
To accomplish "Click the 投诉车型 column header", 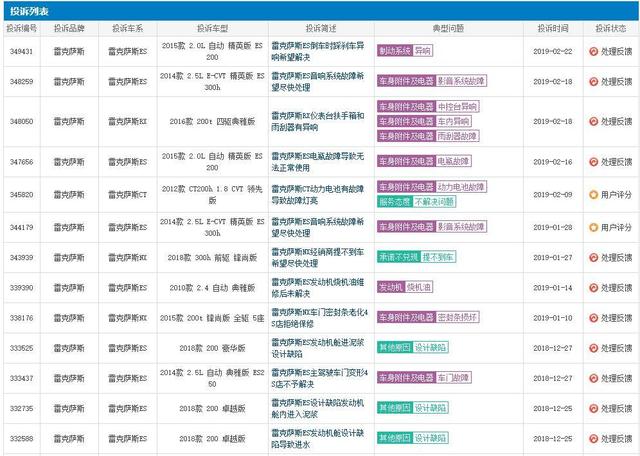I will pyautogui.click(x=212, y=28).
